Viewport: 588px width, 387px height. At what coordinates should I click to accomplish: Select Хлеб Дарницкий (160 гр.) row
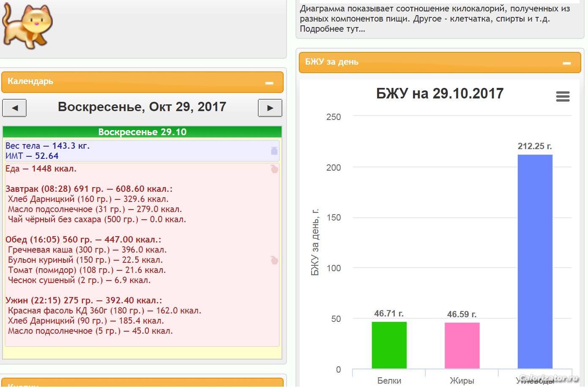tap(88, 199)
